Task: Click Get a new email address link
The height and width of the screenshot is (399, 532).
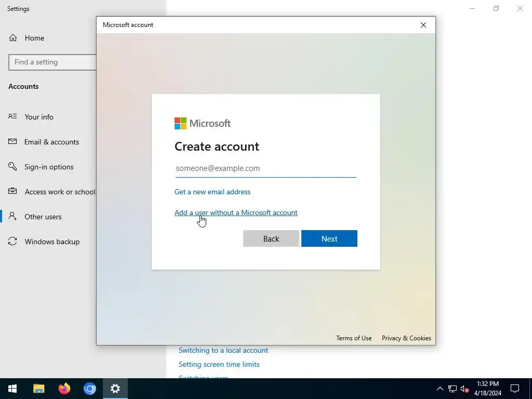Action: pyautogui.click(x=212, y=192)
